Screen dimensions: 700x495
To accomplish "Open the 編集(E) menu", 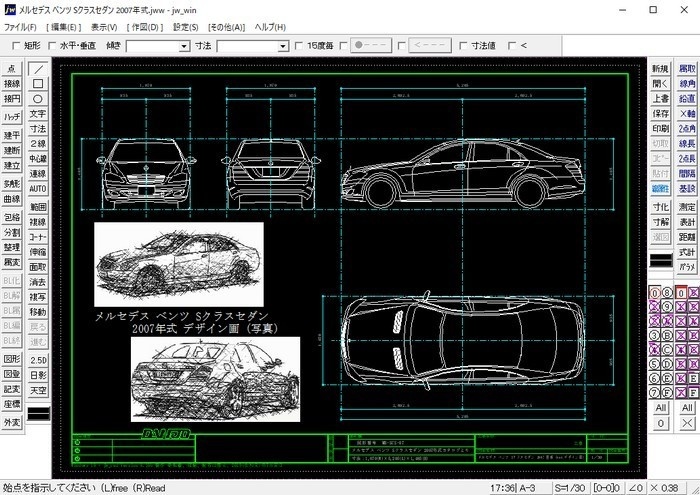I will coord(64,27).
